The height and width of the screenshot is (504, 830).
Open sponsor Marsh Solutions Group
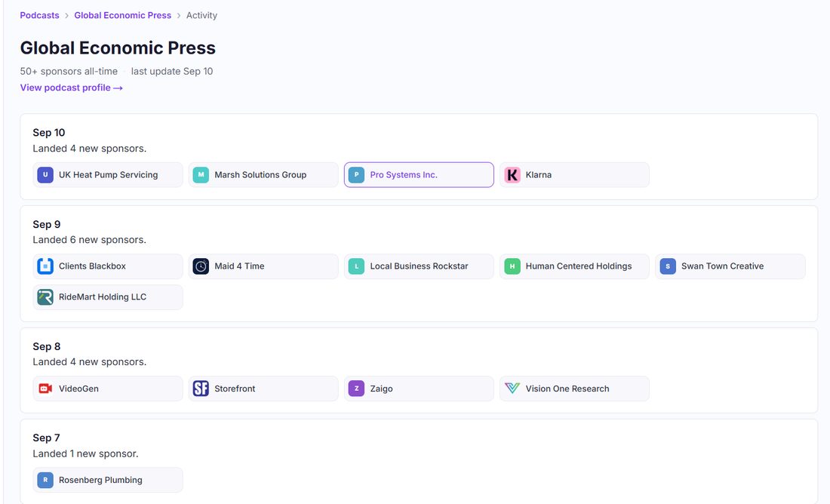click(263, 175)
